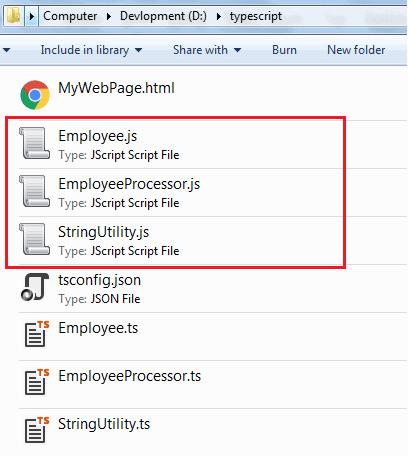The width and height of the screenshot is (408, 456).
Task: Select the EmployeeProcessor.ts TypeScript icon
Action: (37, 382)
